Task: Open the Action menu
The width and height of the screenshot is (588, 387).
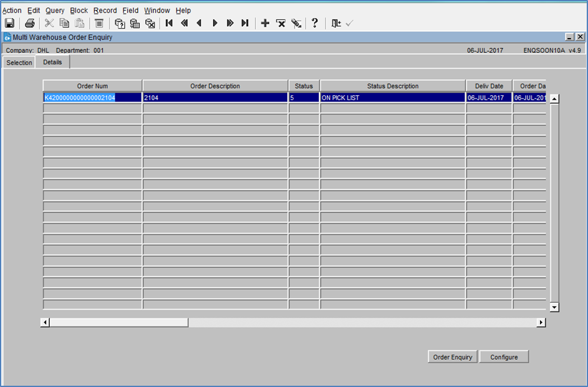Action: (12, 11)
